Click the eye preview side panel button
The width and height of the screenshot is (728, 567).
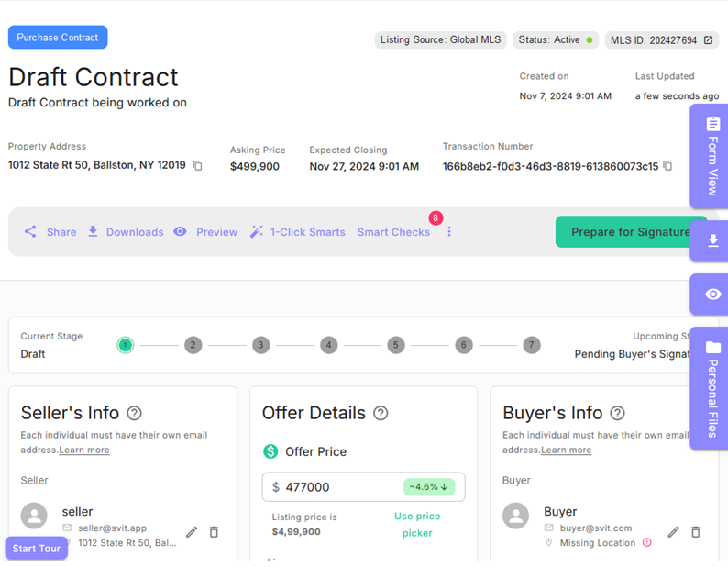pos(709,295)
